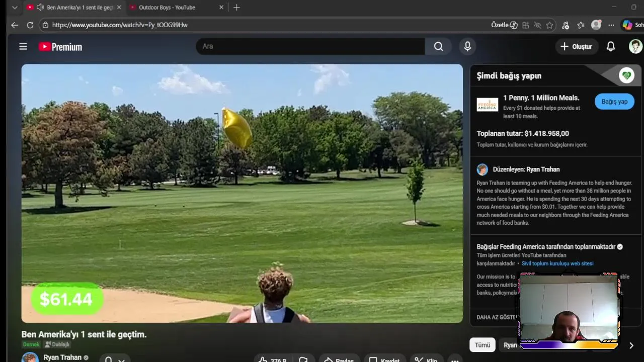Open the favorites list icon

coord(581,25)
